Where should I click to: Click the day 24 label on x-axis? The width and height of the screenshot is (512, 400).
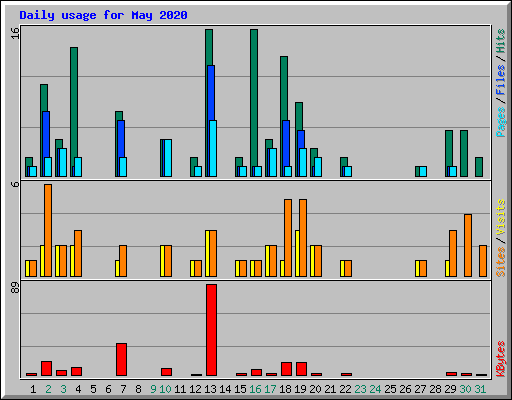pyautogui.click(x=375, y=389)
